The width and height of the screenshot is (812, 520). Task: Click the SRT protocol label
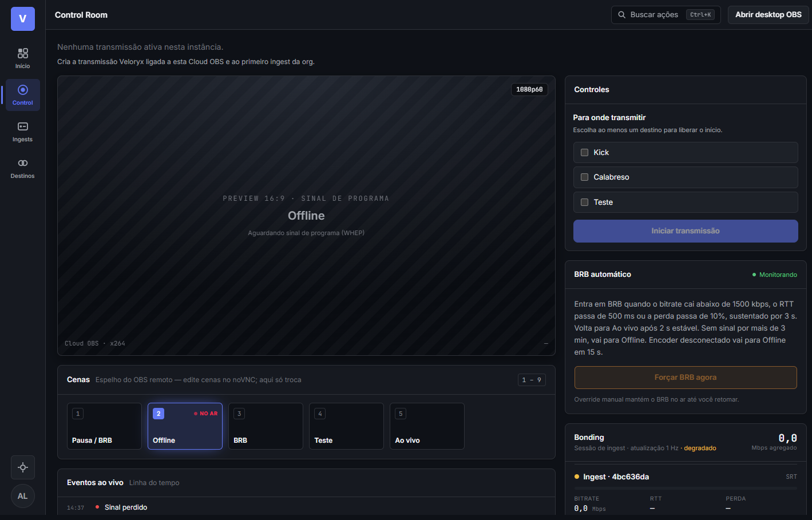(x=791, y=477)
